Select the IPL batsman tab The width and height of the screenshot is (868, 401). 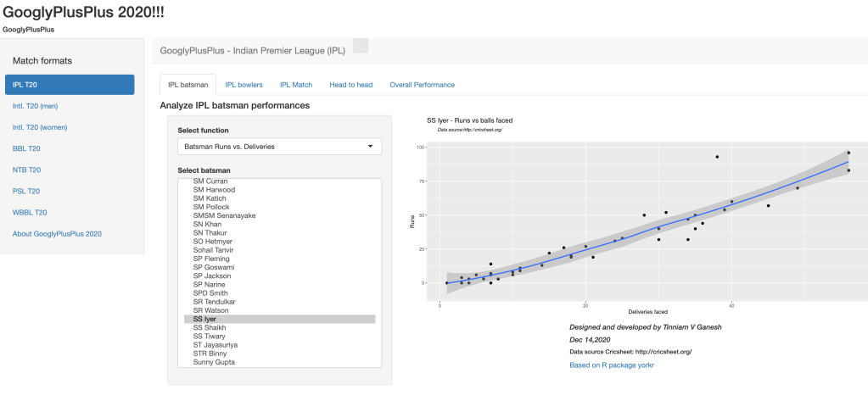(x=188, y=85)
